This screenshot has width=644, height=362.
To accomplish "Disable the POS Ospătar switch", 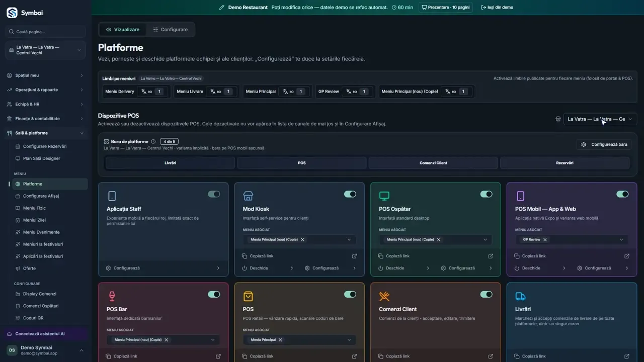I will coord(487,194).
